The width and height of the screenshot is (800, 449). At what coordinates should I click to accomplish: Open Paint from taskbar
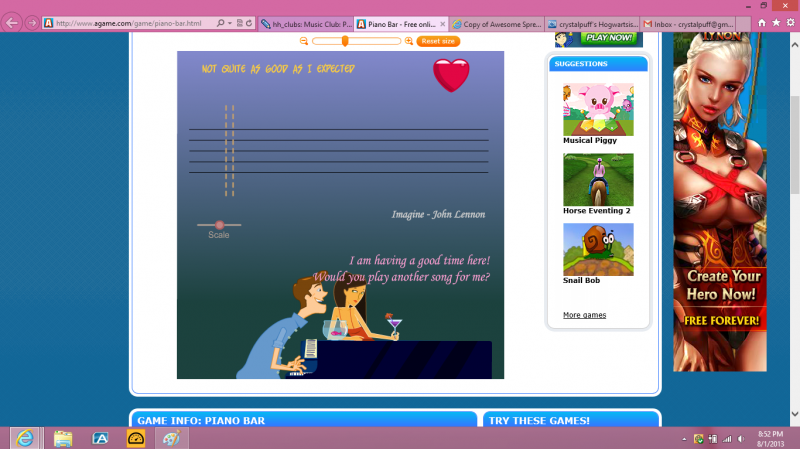pyautogui.click(x=171, y=438)
